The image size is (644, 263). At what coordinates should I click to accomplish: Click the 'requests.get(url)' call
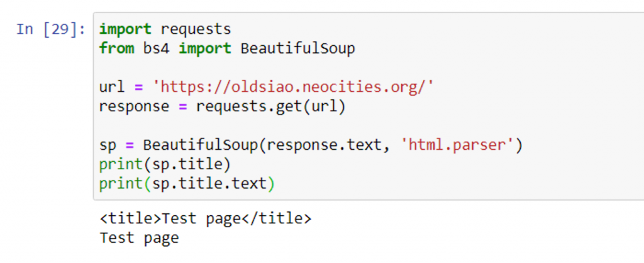(x=270, y=106)
